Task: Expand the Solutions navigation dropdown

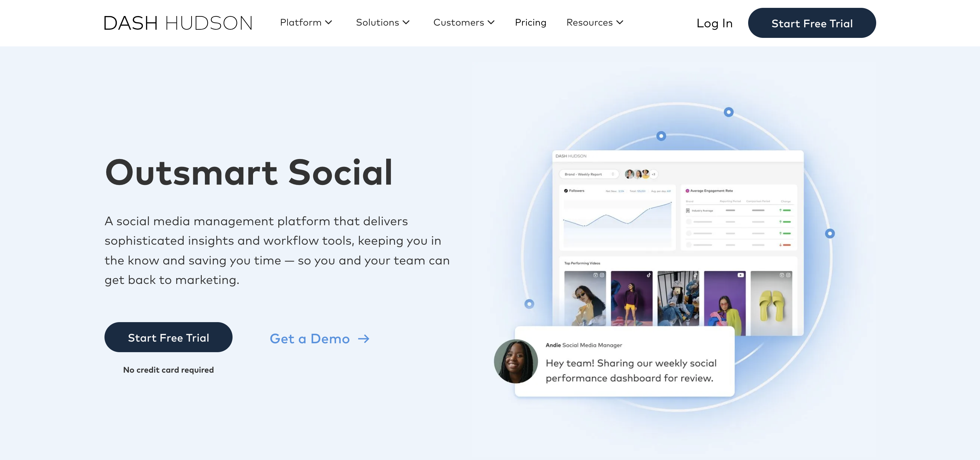Action: [x=382, y=23]
